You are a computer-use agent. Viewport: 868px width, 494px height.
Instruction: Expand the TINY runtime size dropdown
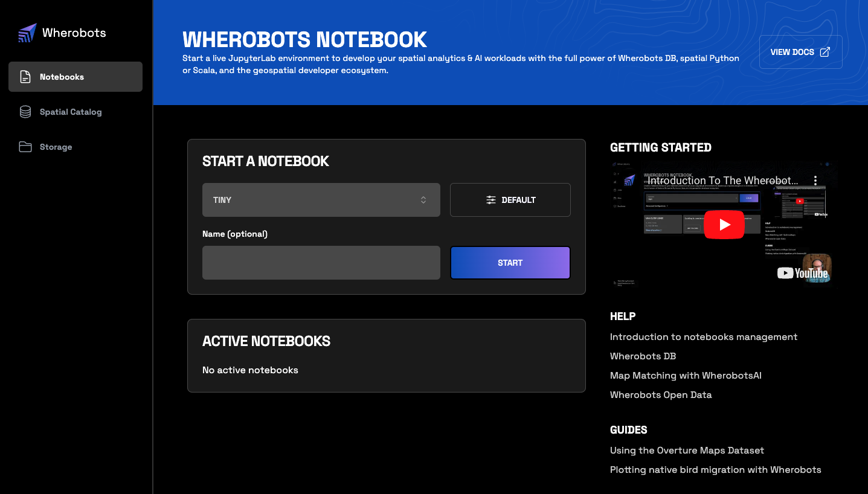(x=321, y=200)
